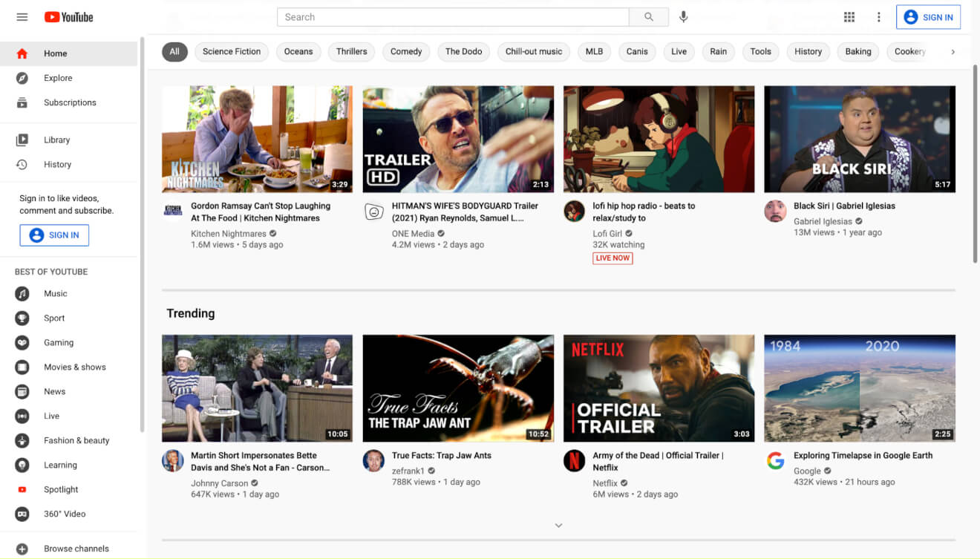Open Music under Best of YouTube

(x=68, y=293)
